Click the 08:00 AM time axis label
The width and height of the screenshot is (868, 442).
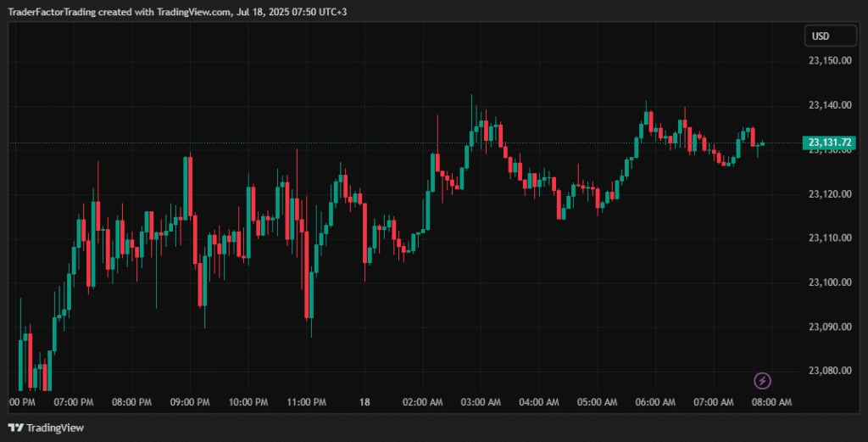[x=771, y=402]
